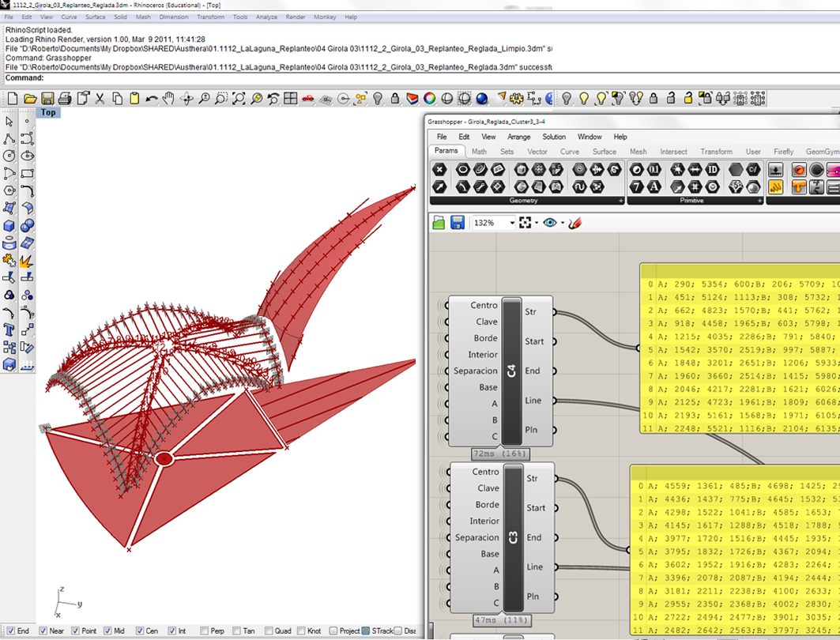
Task: Click the Undo arrow icon
Action: [152, 98]
